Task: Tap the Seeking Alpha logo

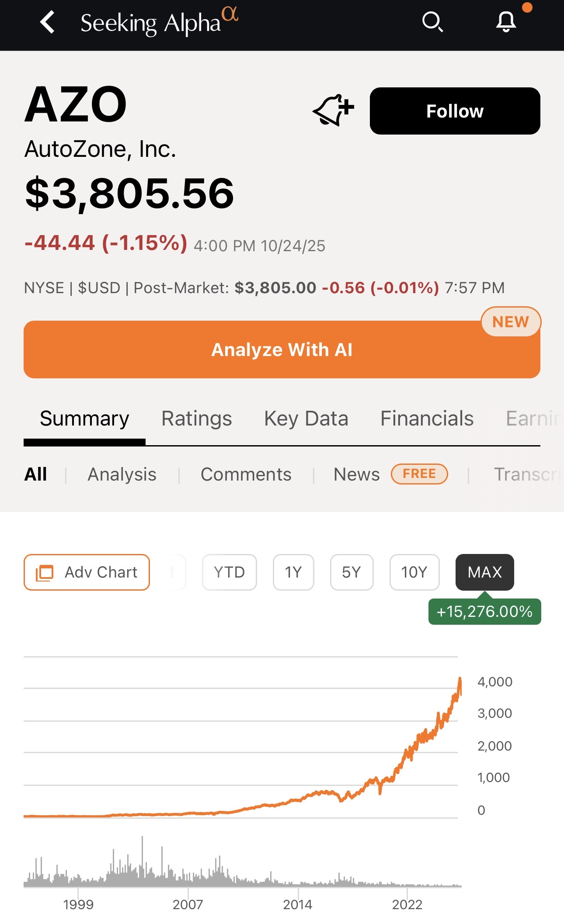Action: tap(159, 22)
